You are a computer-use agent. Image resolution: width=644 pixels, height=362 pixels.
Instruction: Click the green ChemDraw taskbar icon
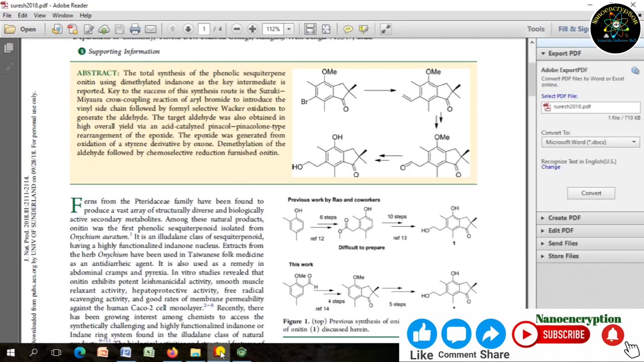[x=242, y=352]
